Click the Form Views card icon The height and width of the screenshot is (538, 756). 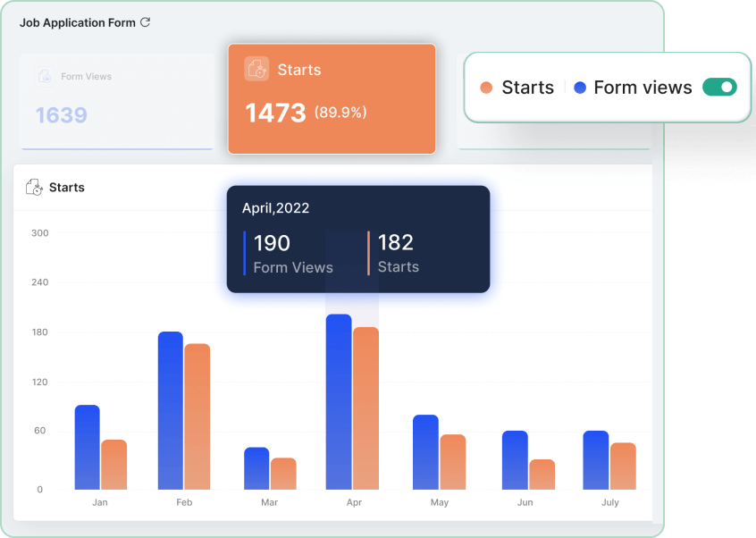[x=45, y=77]
